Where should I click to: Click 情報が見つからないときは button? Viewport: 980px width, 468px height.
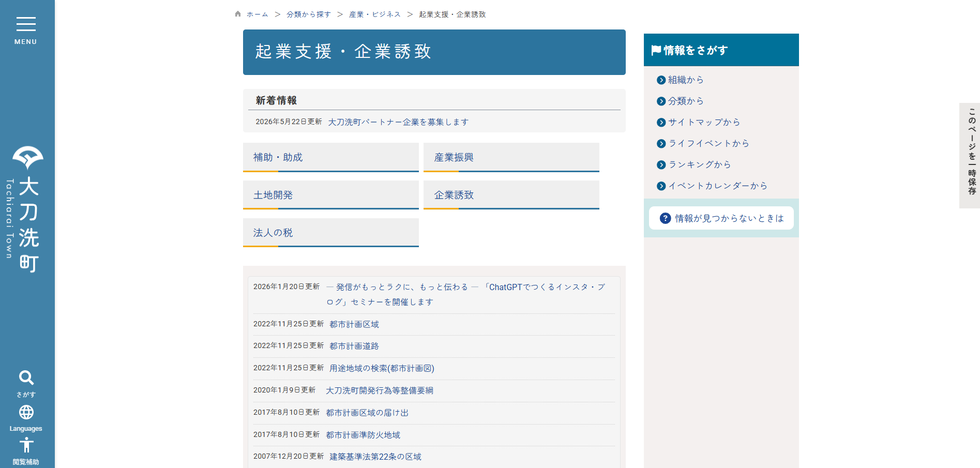(721, 218)
